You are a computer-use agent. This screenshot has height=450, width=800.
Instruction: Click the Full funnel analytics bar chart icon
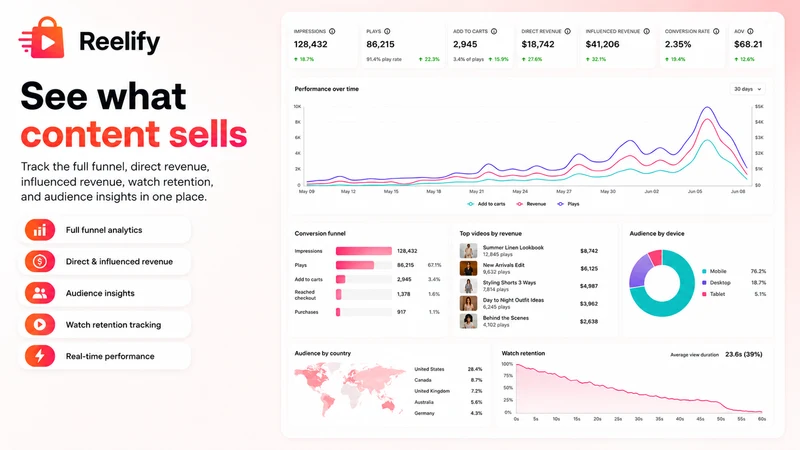[40, 230]
